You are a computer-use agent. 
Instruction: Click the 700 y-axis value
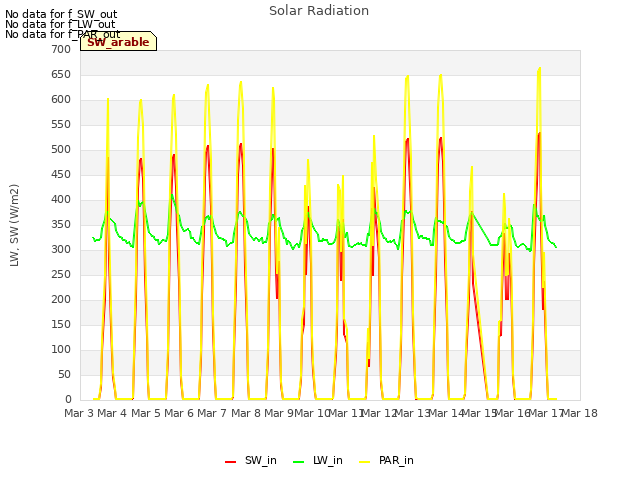click(x=61, y=49)
